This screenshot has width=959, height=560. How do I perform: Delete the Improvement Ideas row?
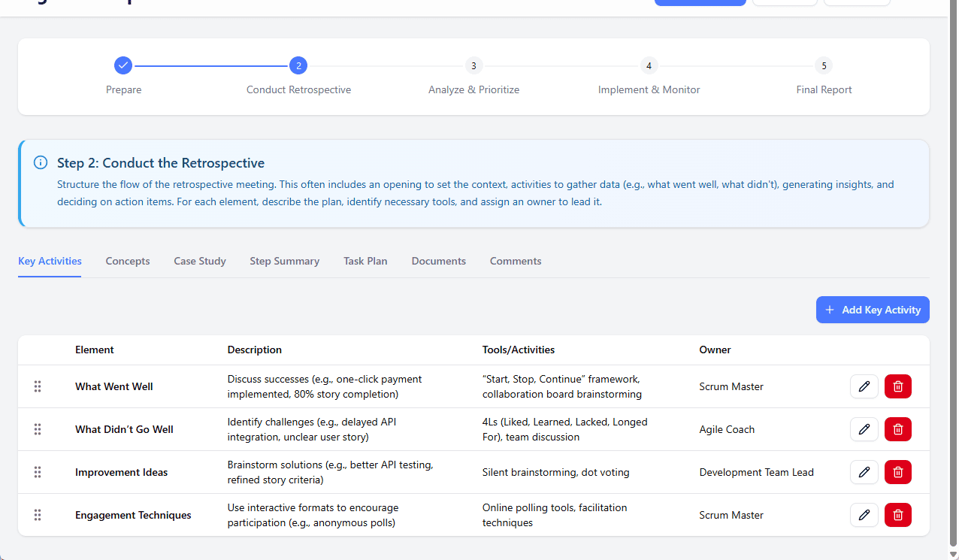click(x=897, y=472)
